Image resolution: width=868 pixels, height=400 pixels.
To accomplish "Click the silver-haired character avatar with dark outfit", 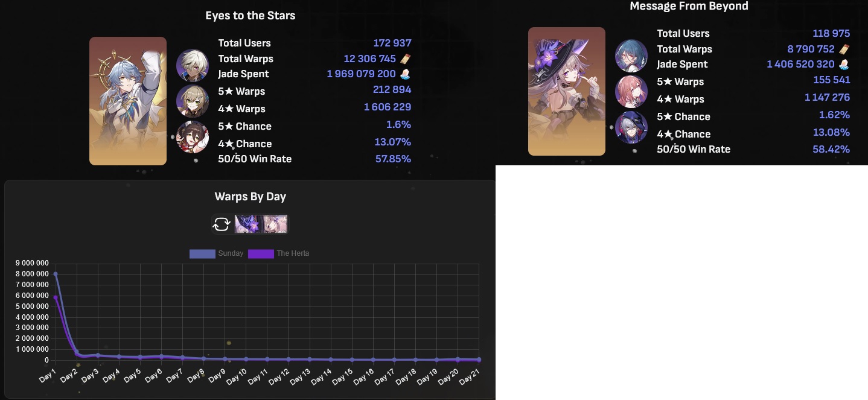I will pos(631,127).
